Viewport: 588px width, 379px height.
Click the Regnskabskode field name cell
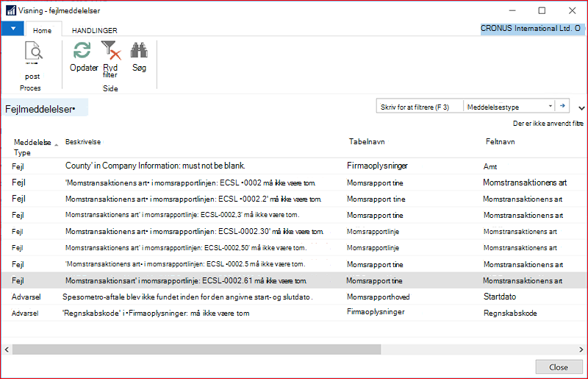(510, 314)
